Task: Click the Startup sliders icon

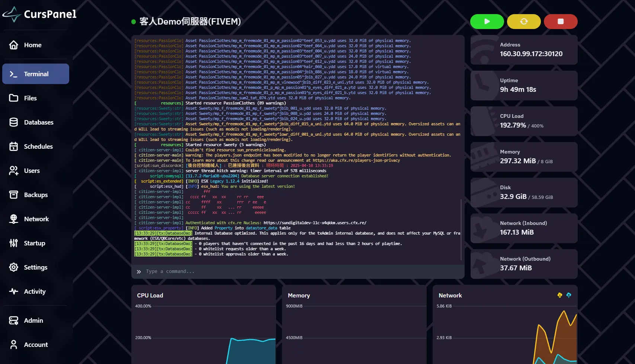Action: [14, 243]
